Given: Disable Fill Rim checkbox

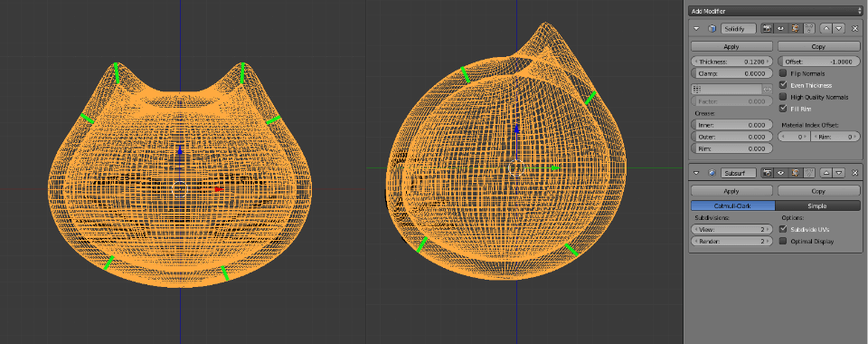Looking at the screenshot, I should point(783,109).
